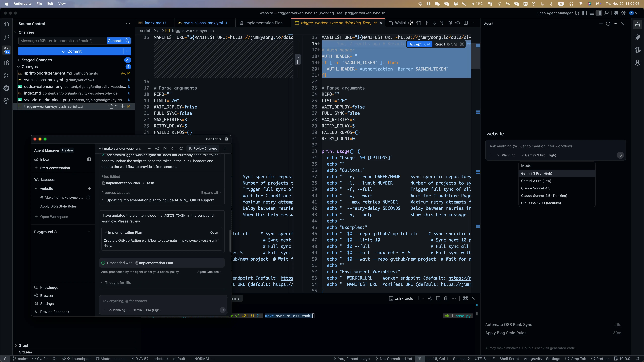Toggle the pilcrow render whitespace icon
644x362 pixels.
point(442,23)
